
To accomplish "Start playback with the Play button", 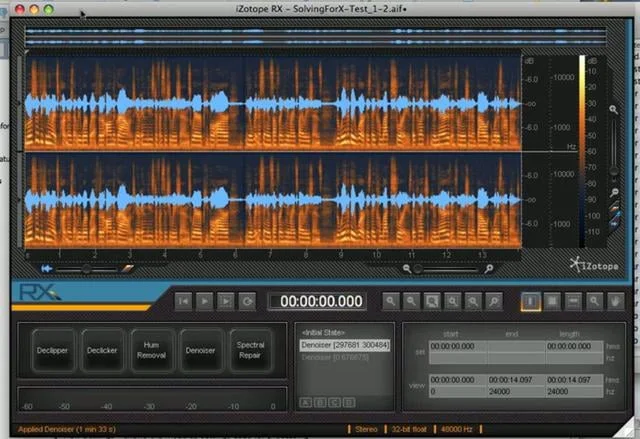I will click(204, 301).
